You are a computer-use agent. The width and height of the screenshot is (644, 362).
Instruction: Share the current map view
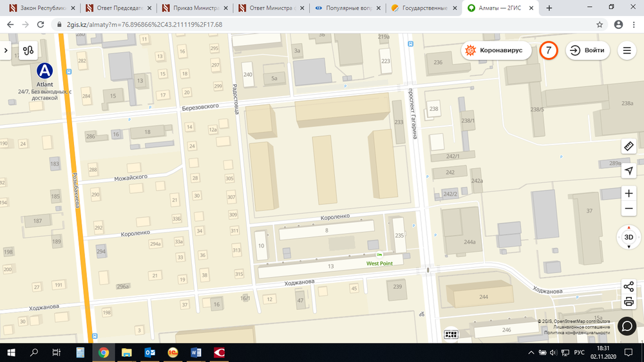pyautogui.click(x=629, y=287)
